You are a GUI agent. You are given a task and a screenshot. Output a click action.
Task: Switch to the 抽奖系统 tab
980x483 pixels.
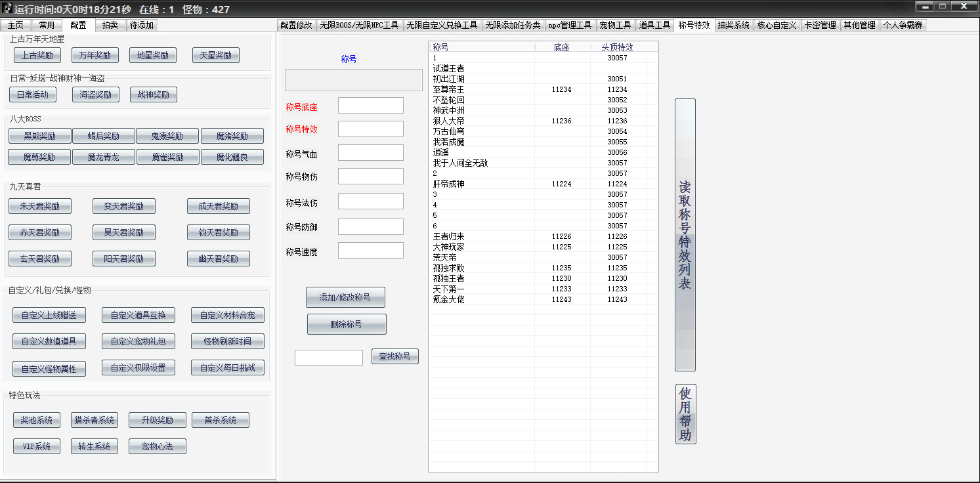733,25
